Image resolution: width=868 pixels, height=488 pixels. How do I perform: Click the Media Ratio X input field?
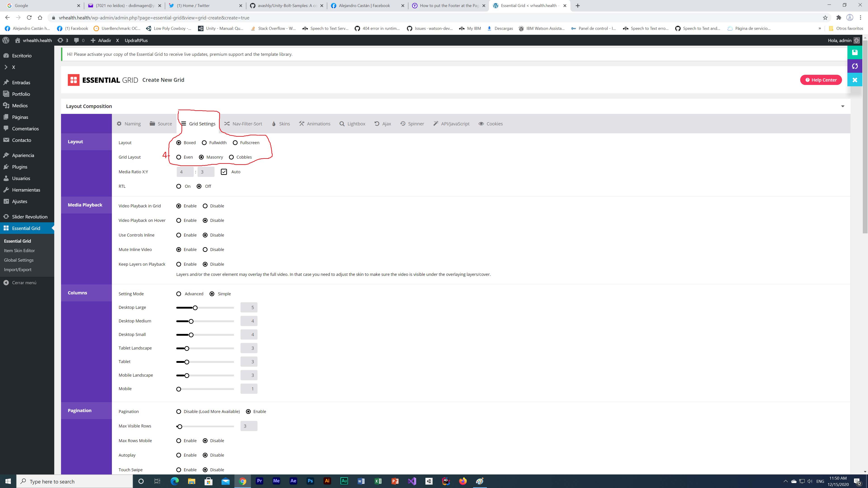coord(185,172)
